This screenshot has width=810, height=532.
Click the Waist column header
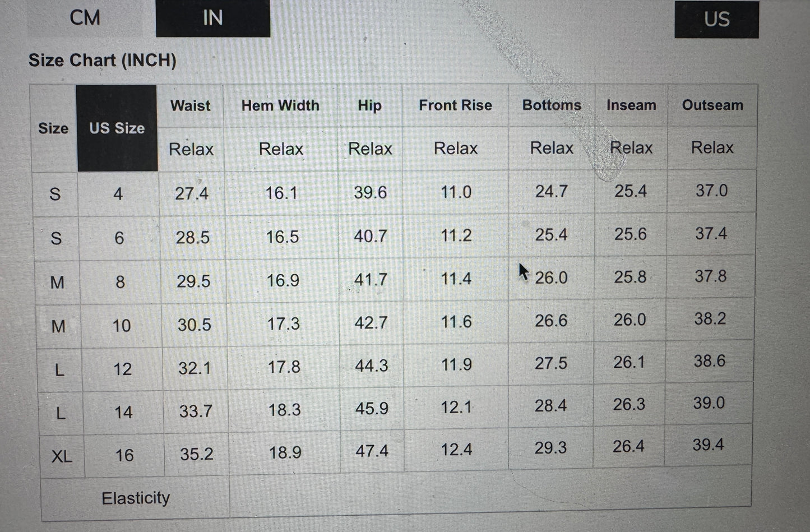tap(191, 105)
